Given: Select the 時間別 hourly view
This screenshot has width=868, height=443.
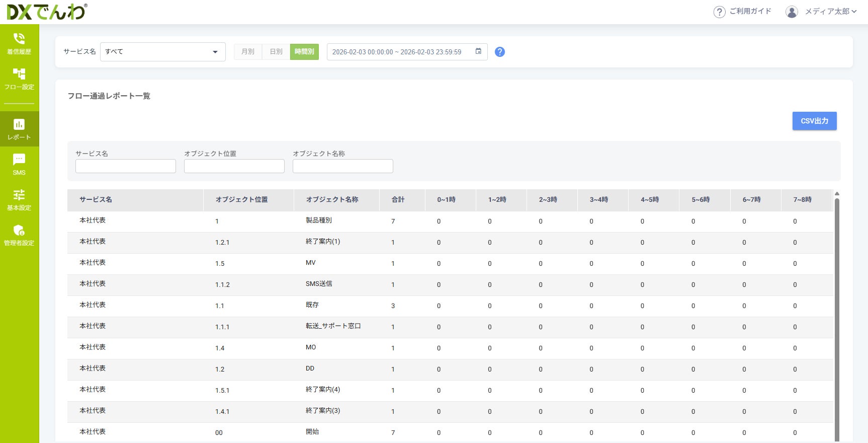Looking at the screenshot, I should click(x=304, y=52).
